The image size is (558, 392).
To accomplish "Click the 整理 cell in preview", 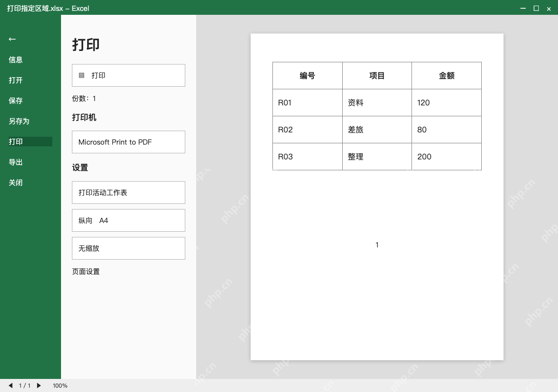I will [377, 157].
